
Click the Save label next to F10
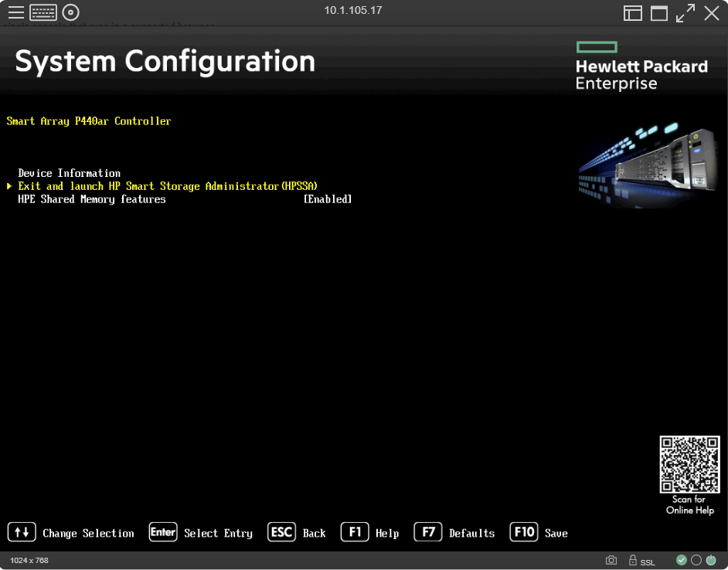coord(556,534)
